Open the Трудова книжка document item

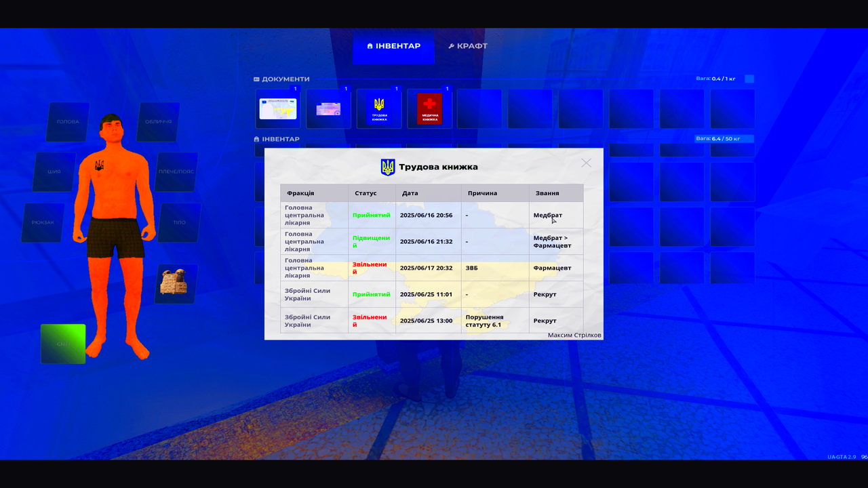pos(379,108)
